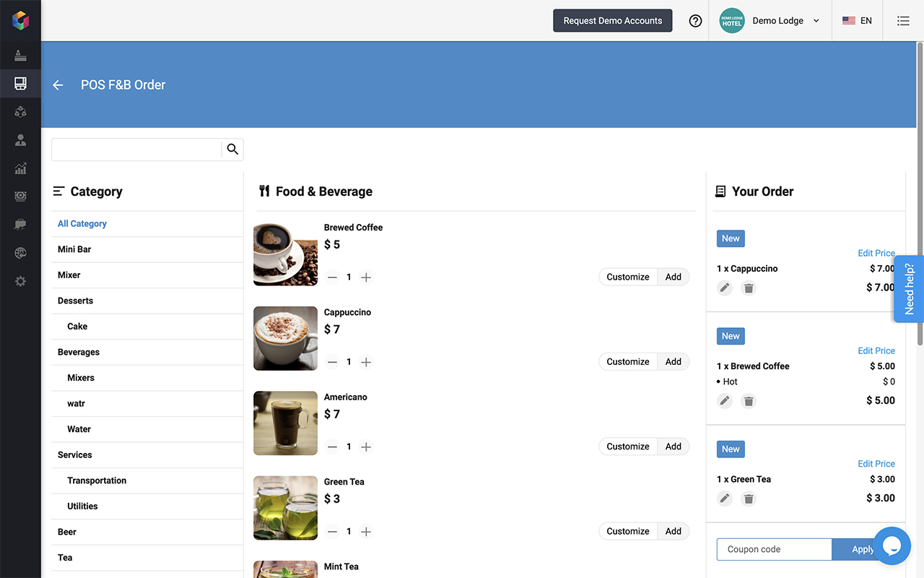Open the live chat bubble
Screen dimensions: 924x578
pos(892,545)
